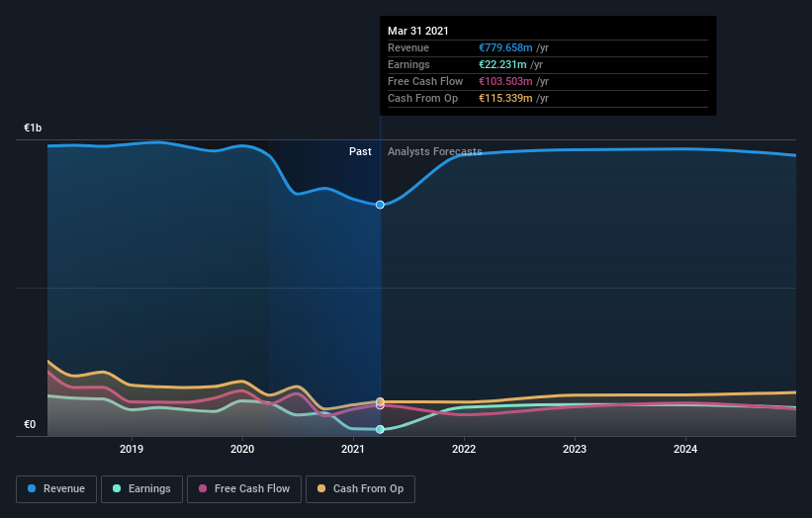
Task: Click the 2019 x-axis label
Action: tap(132, 449)
